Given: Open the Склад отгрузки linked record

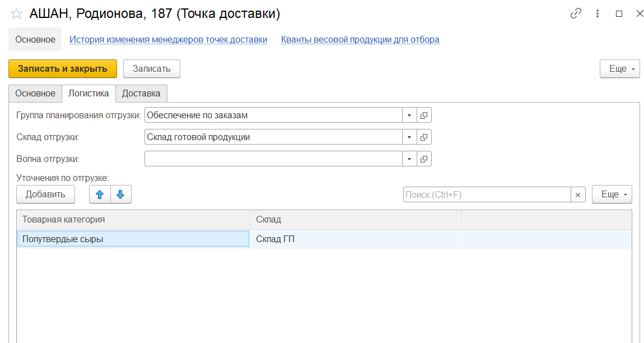Looking at the screenshot, I should pos(424,137).
